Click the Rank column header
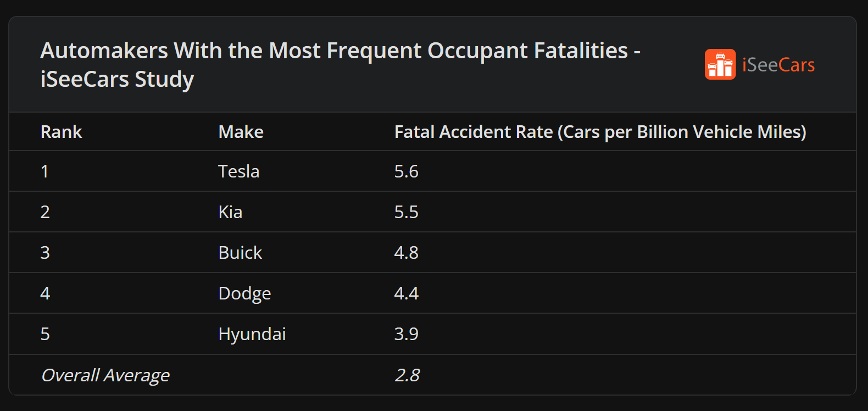This screenshot has width=868, height=411. point(61,132)
